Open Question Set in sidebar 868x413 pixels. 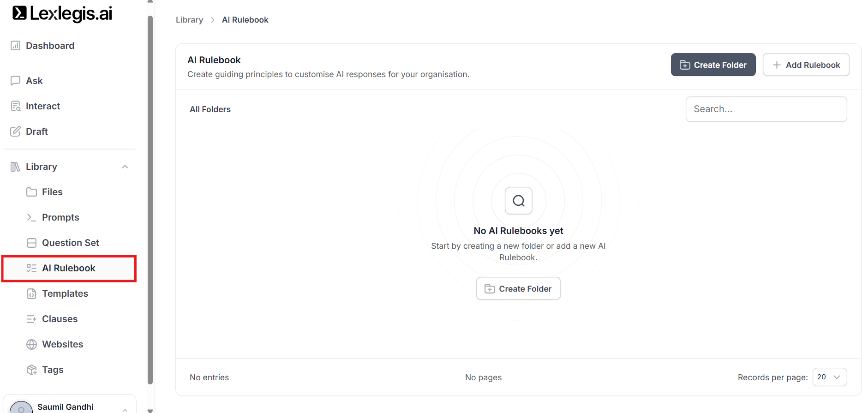pos(70,243)
